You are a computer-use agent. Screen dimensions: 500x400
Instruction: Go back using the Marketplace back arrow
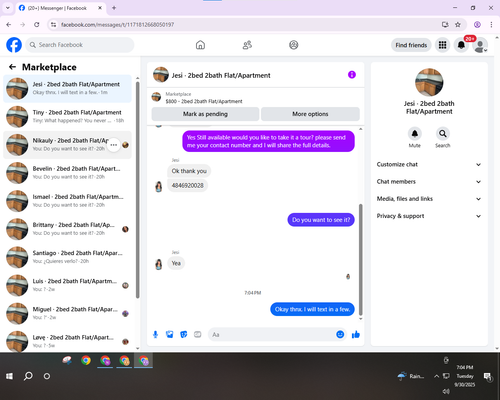[x=12, y=67]
